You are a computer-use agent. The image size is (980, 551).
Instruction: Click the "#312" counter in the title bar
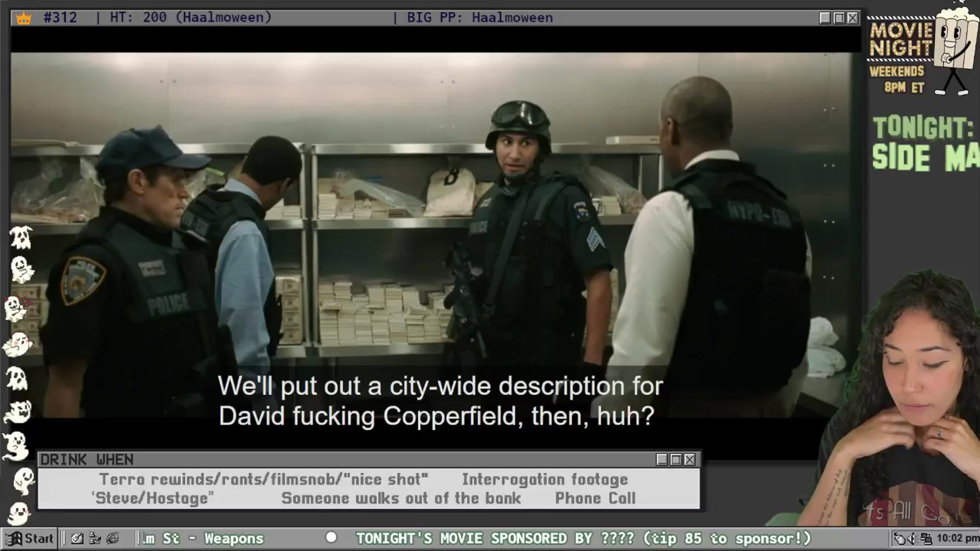tap(60, 17)
